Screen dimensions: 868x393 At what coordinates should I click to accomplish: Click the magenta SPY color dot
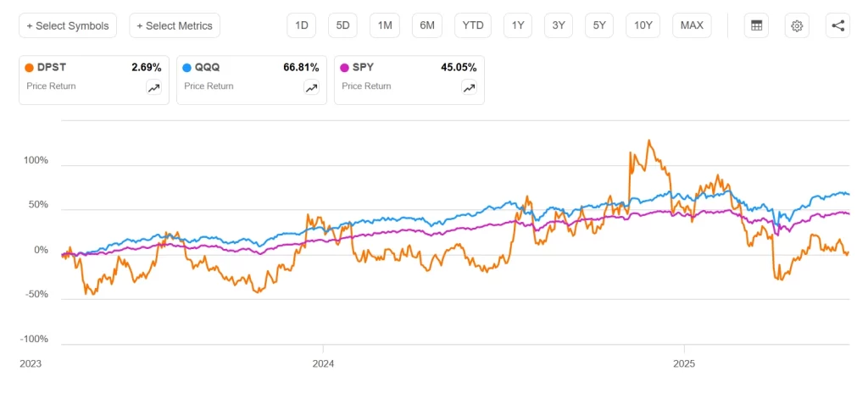coord(345,68)
